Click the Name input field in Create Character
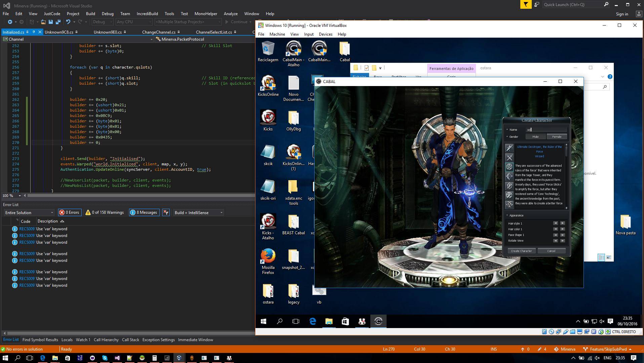The width and height of the screenshot is (644, 363). pyautogui.click(x=546, y=130)
